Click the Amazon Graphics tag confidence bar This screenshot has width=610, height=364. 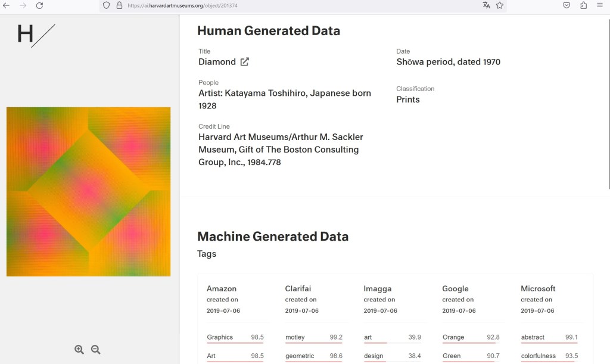[x=235, y=343]
